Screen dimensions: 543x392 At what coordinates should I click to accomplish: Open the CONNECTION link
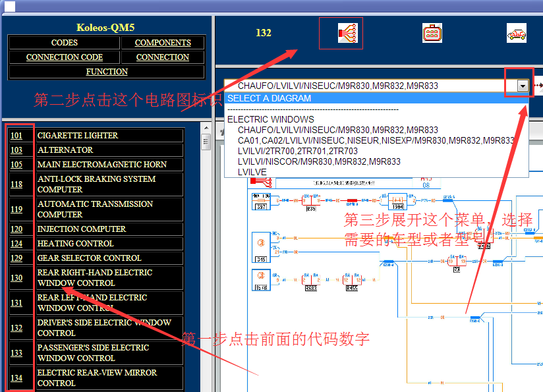coord(163,57)
